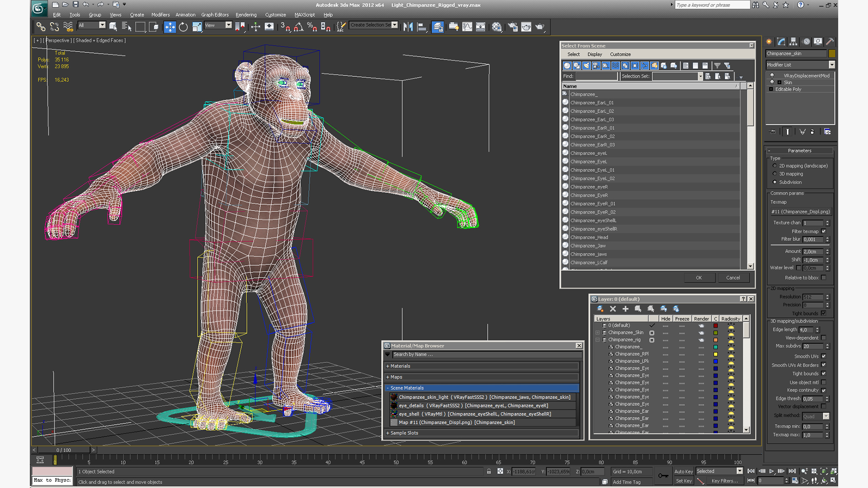Open the Rendering menu
Image resolution: width=868 pixels, height=488 pixels.
coord(245,15)
